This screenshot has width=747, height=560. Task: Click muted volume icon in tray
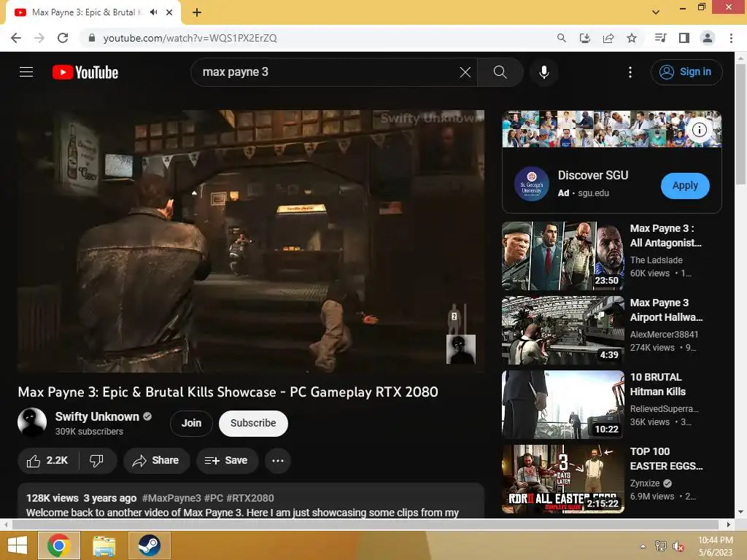pos(678,546)
